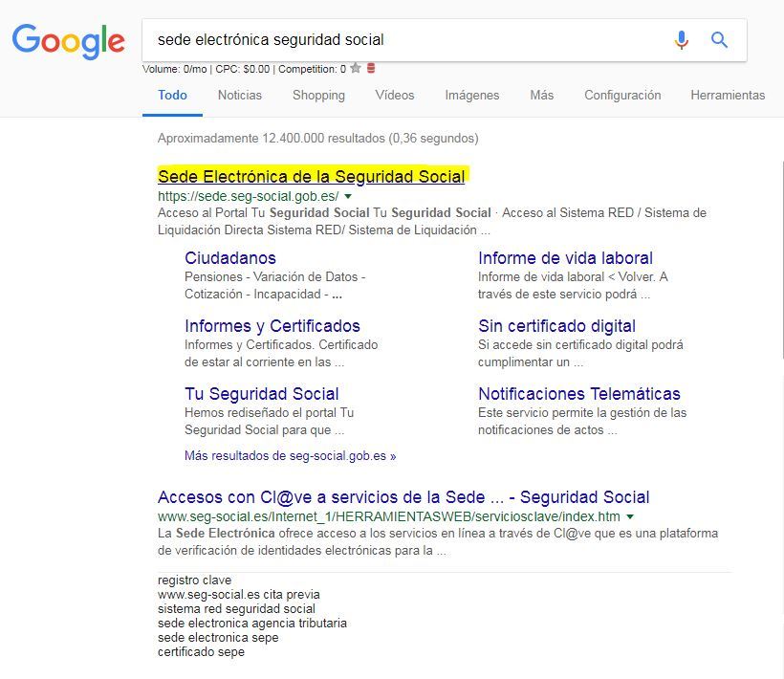Open the Ciudadanos sitelink
784x679 pixels.
[230, 258]
